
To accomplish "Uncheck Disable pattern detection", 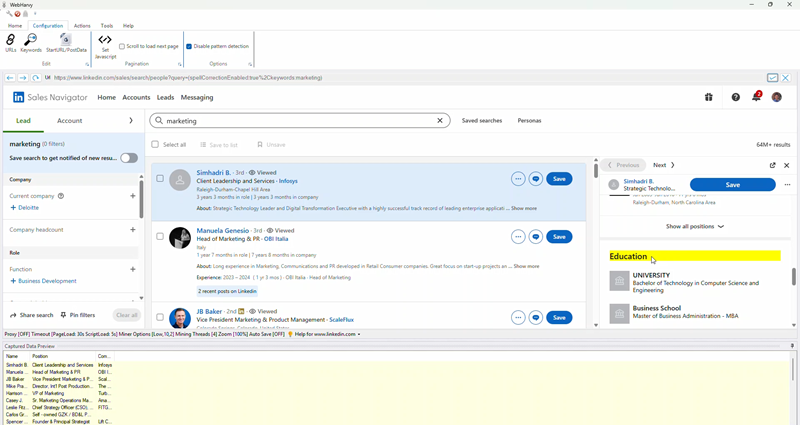I will (x=189, y=46).
